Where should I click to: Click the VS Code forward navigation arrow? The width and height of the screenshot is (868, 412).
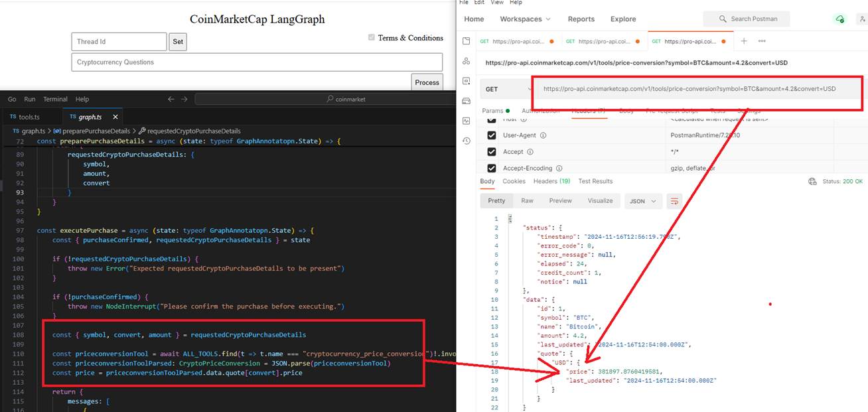point(184,99)
